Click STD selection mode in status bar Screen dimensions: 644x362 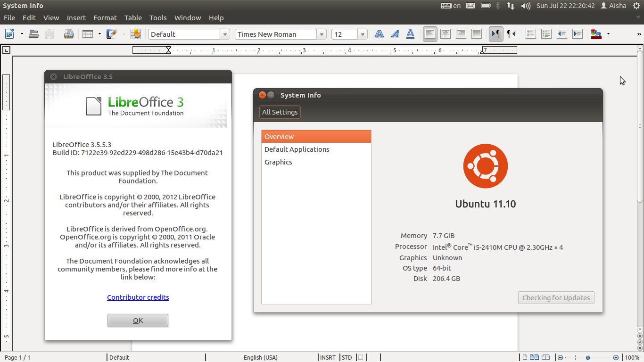[x=347, y=358]
